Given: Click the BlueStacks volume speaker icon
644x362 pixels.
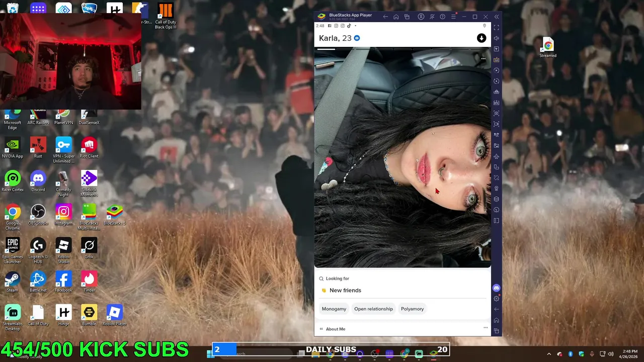Looking at the screenshot, I should click(x=497, y=38).
